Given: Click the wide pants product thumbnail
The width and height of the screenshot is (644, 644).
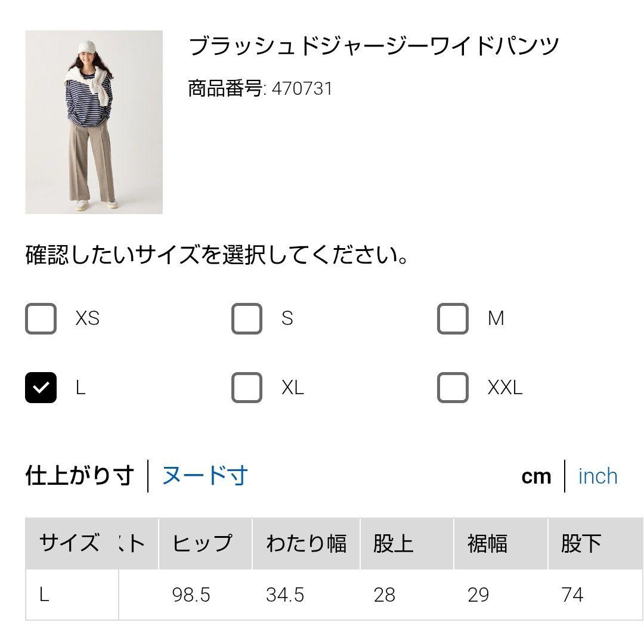Looking at the screenshot, I should coord(94,122).
